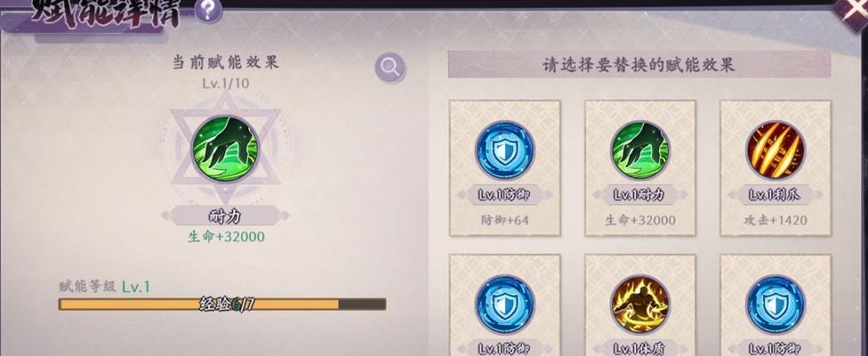Screen dimensions: 868x356
Task: Click the 耐力 name banner on left
Action: click(225, 216)
